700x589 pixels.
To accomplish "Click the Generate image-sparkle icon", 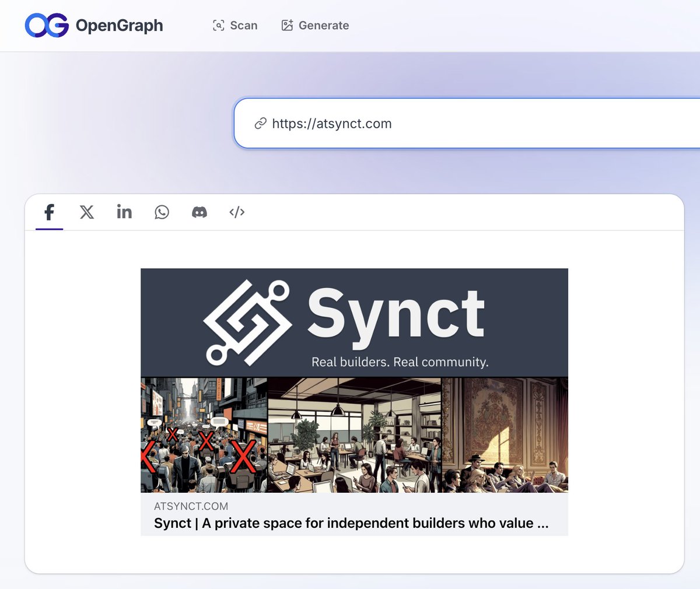I will (x=287, y=25).
